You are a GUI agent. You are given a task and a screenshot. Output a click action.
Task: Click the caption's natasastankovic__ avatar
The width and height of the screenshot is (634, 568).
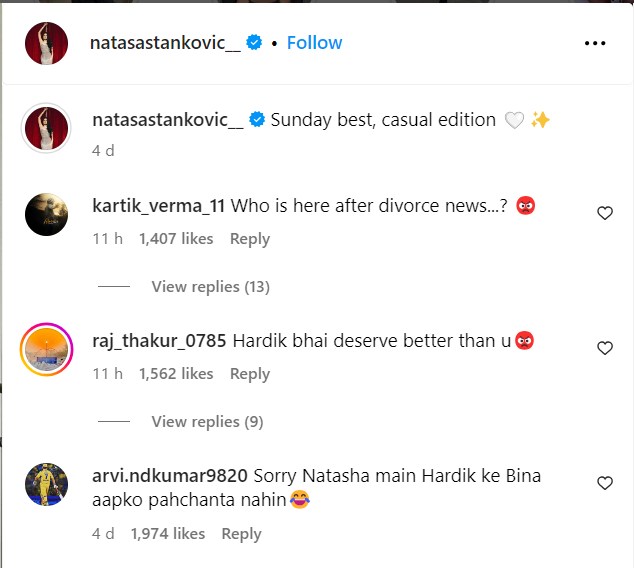point(46,129)
